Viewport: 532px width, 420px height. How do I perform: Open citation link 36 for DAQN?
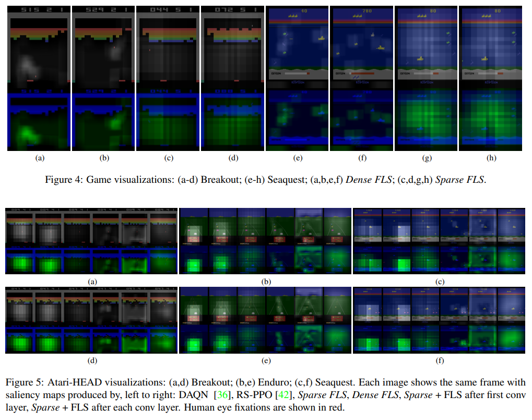(222, 395)
